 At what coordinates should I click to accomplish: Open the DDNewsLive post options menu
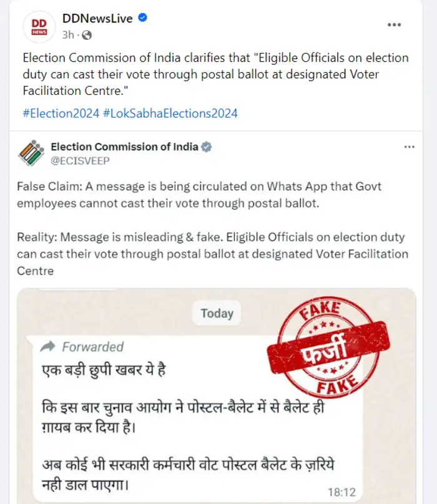coord(394,25)
